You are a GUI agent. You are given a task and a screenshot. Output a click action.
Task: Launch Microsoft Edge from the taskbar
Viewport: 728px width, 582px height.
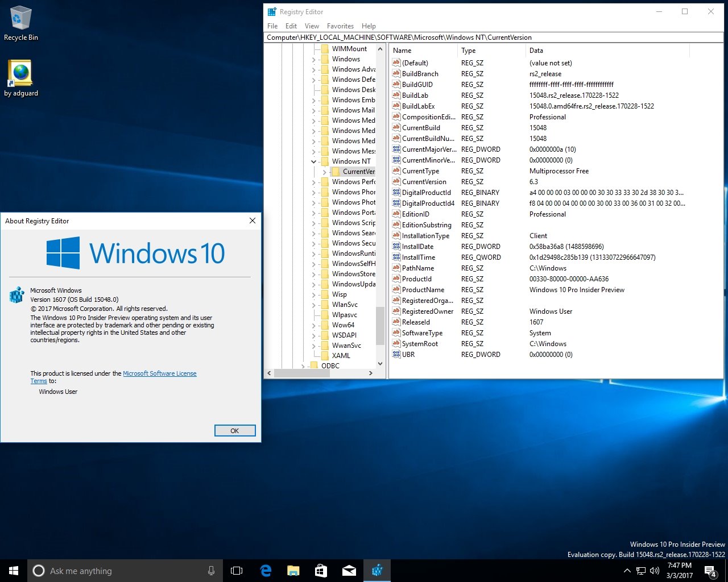265,571
